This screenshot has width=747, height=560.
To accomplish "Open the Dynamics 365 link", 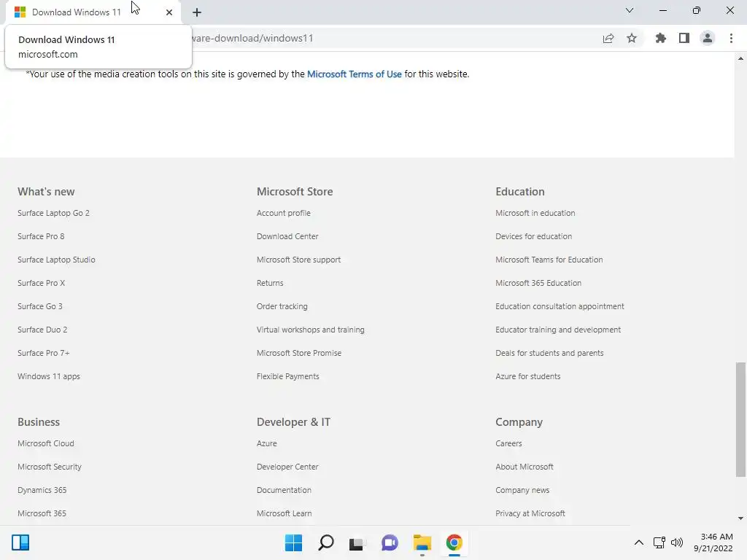I will [42, 490].
